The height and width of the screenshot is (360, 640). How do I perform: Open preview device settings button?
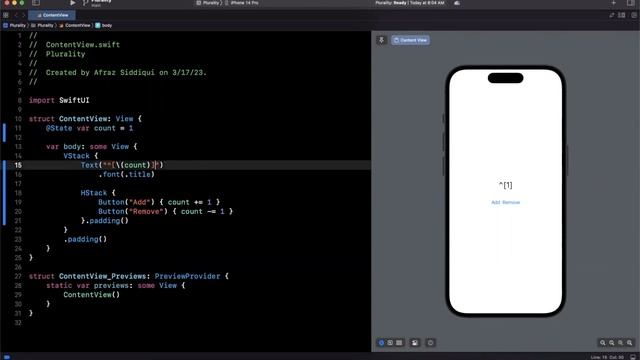pos(415,343)
